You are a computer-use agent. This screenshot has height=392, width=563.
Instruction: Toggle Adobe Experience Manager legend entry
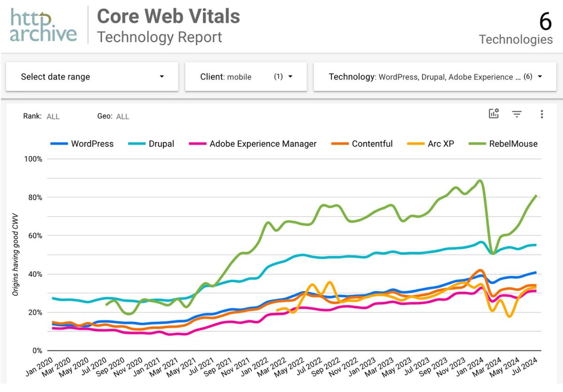click(252, 144)
